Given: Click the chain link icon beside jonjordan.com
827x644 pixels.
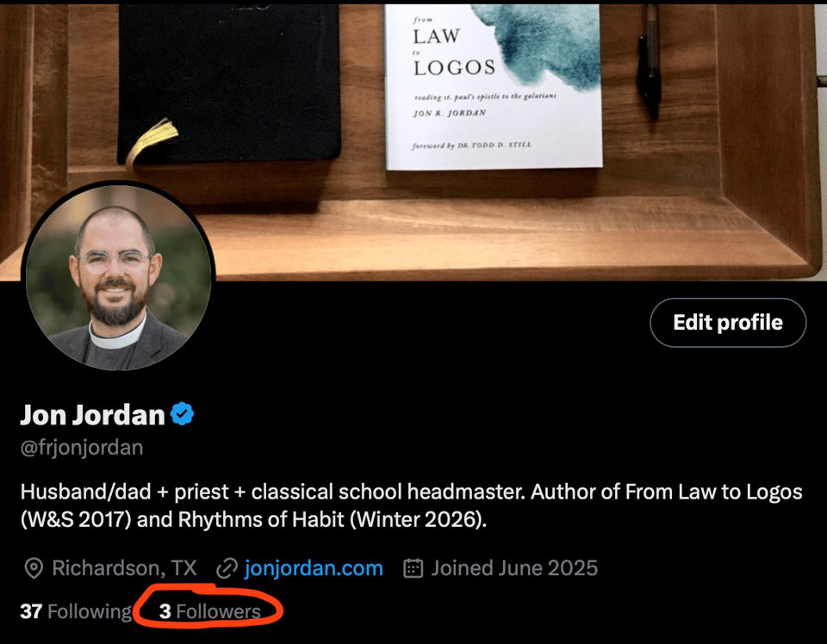Looking at the screenshot, I should (x=227, y=568).
